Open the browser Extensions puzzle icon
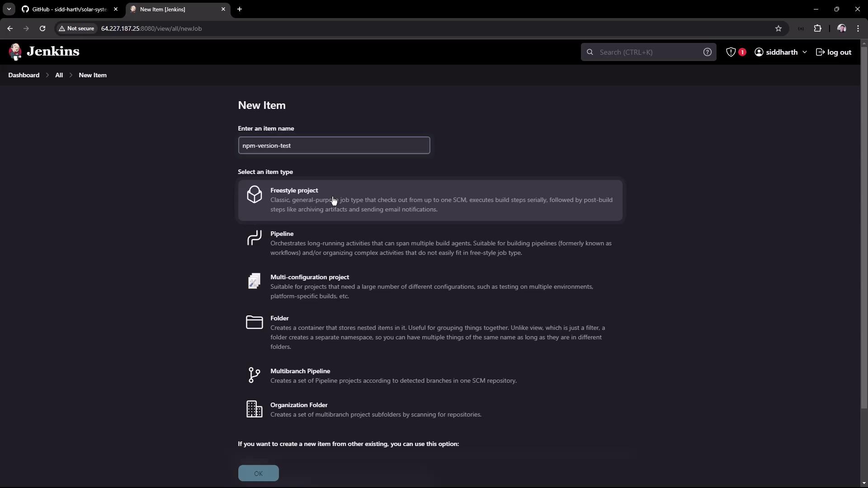Viewport: 868px width, 488px height. 817,28
